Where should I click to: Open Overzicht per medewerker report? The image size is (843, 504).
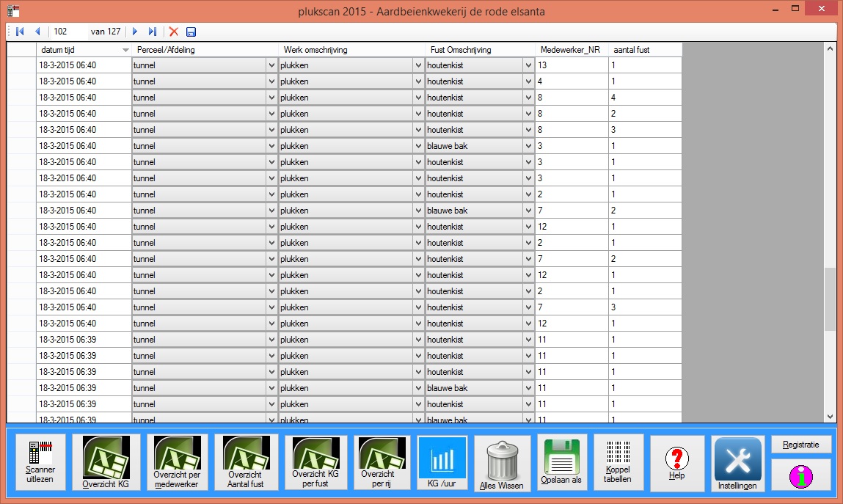pyautogui.click(x=177, y=462)
